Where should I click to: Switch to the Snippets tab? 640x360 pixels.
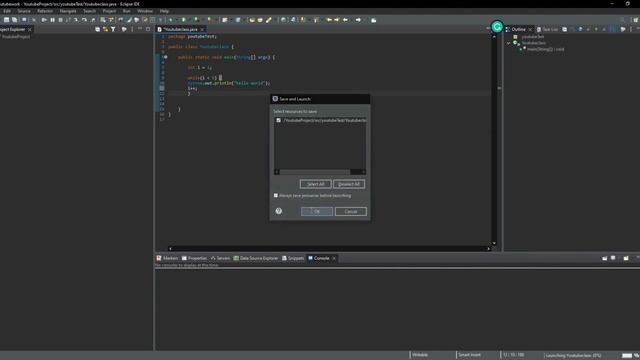pyautogui.click(x=293, y=258)
